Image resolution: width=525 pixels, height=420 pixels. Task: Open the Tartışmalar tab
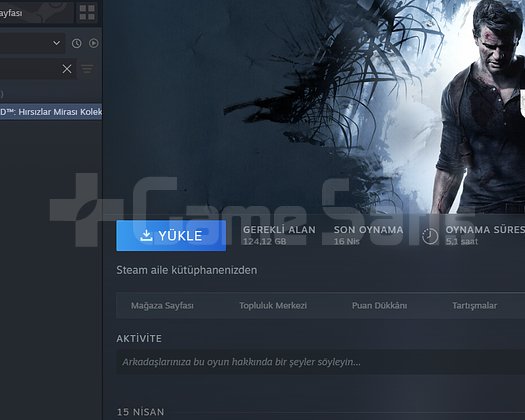click(474, 305)
